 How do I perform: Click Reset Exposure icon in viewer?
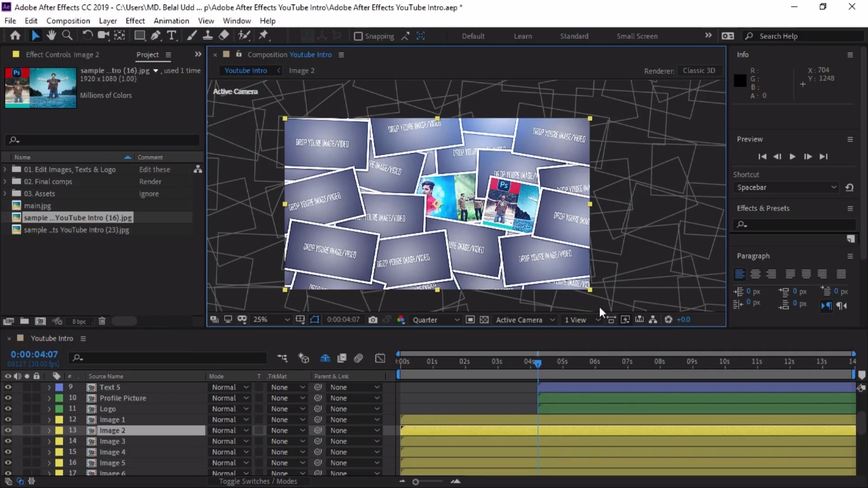click(668, 320)
